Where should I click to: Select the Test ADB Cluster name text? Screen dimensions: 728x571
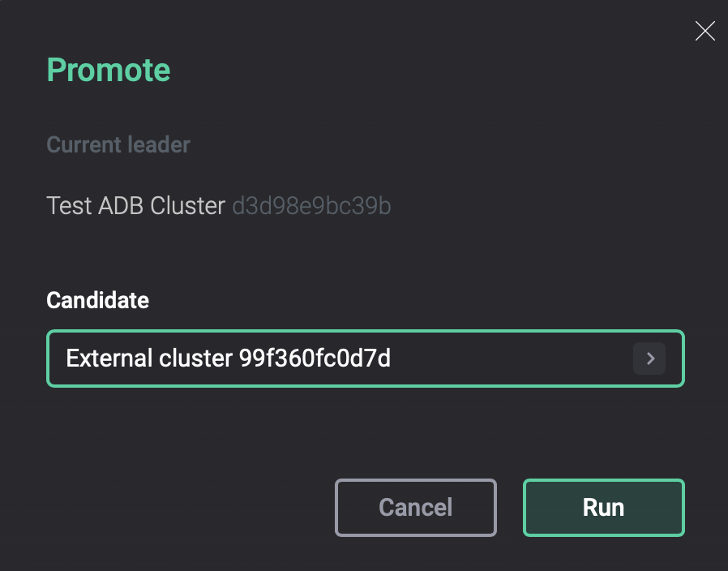click(135, 206)
